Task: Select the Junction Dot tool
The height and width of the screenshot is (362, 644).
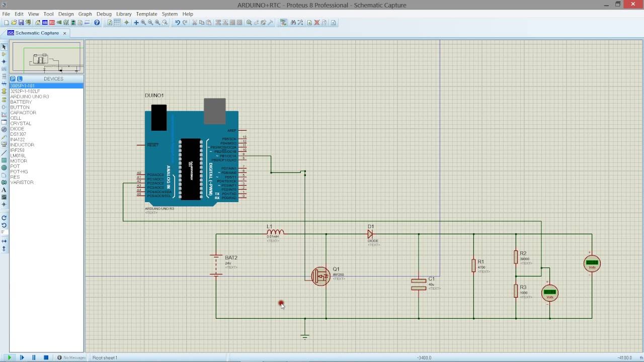Action: point(4,61)
